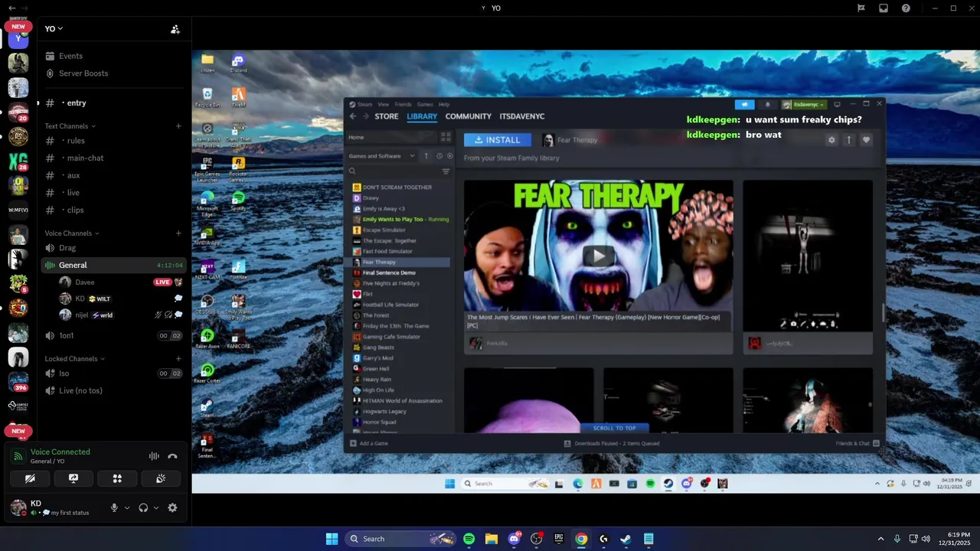Click the itsdavenyc account dropdown
The image size is (980, 551).
(804, 104)
